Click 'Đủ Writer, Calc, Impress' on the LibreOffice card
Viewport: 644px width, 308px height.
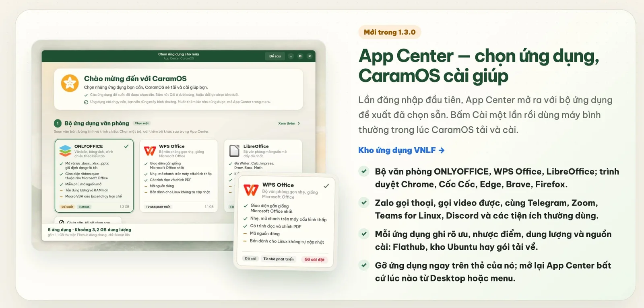(x=254, y=163)
